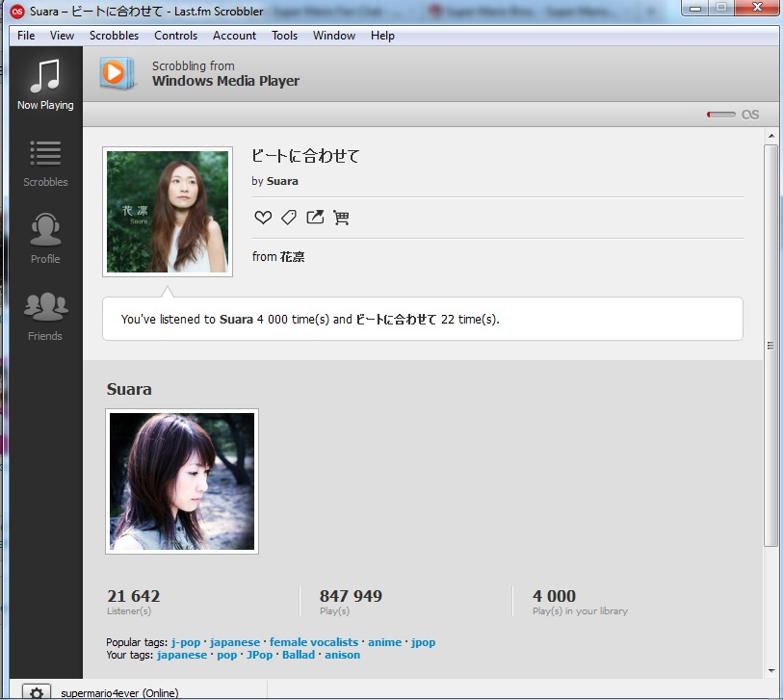Click the tag icon to tag track

tap(288, 218)
